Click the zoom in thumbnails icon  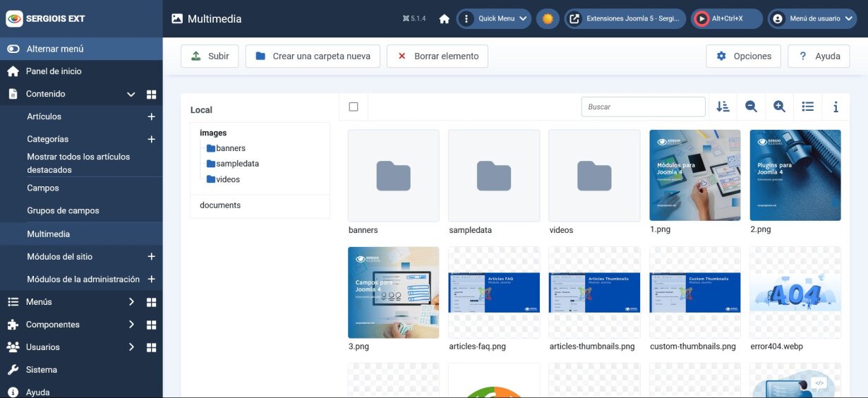coord(779,107)
